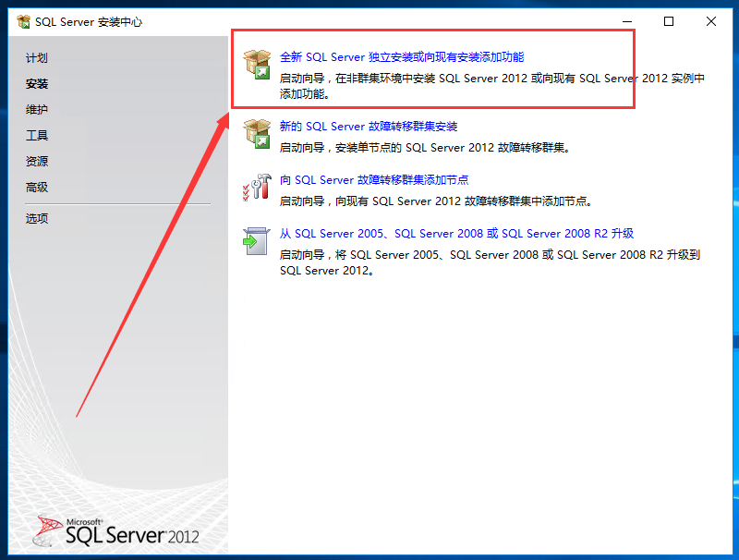This screenshot has height=560, width=739.
Task: Minimize the SQL Server 安装中心 window
Action: click(x=627, y=21)
